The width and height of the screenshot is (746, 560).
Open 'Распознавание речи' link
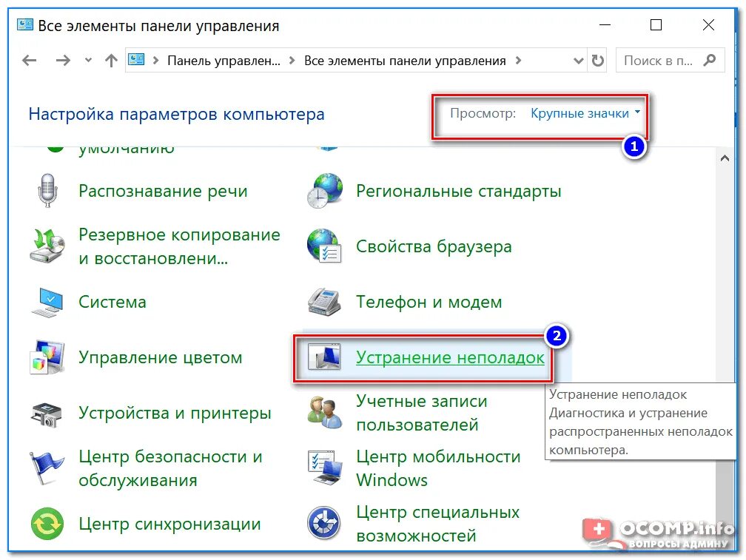(x=163, y=191)
